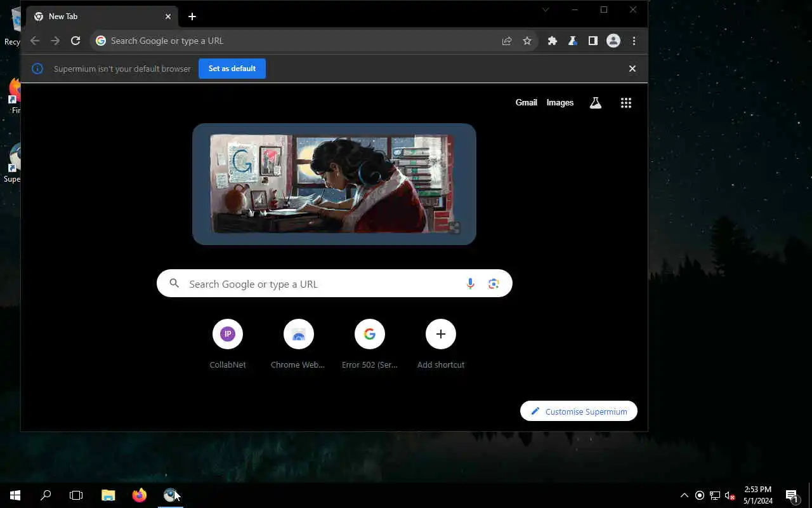Open the tab search chevron
812x508 pixels.
546,10
